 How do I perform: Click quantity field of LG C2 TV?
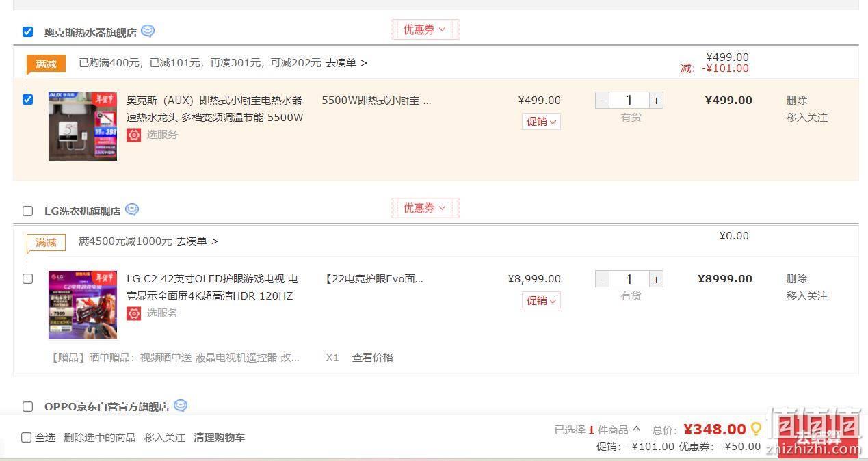(629, 279)
